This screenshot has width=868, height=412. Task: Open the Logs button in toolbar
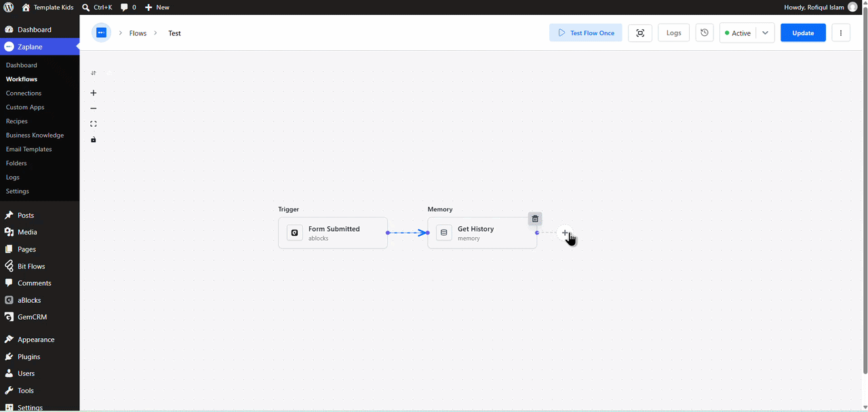(673, 33)
